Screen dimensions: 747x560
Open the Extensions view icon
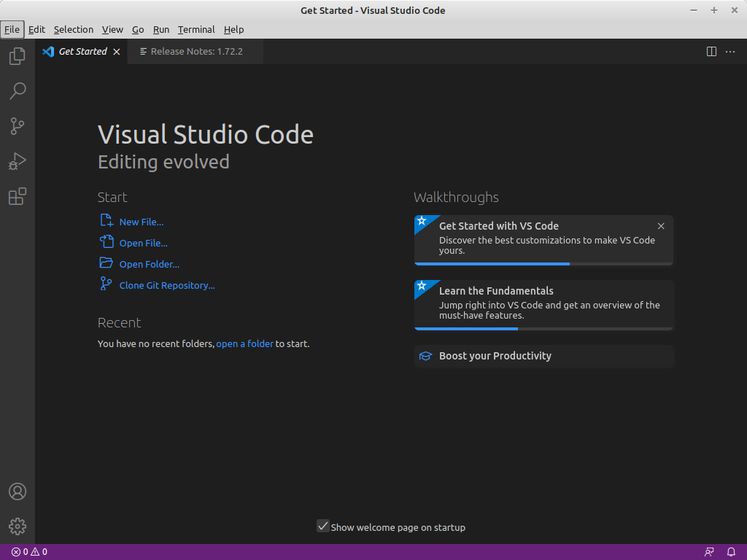18,196
